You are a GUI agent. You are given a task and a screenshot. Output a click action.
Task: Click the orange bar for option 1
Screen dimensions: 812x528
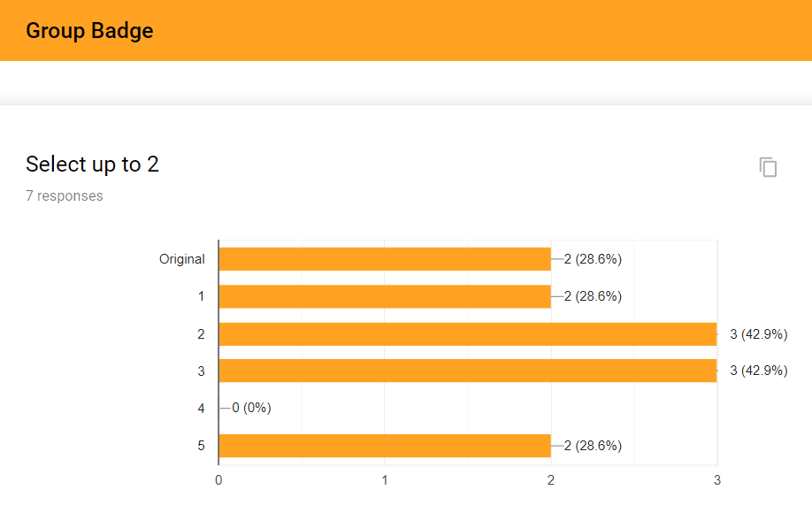[x=385, y=296]
